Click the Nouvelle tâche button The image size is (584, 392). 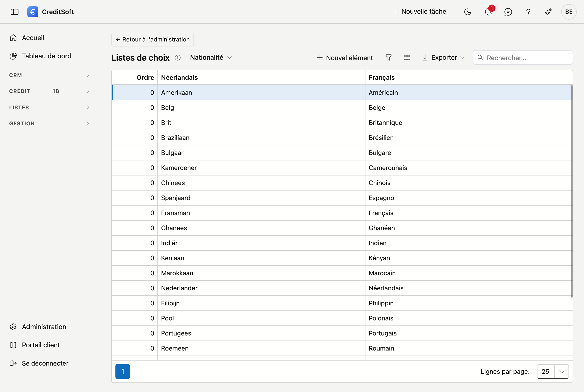419,11
